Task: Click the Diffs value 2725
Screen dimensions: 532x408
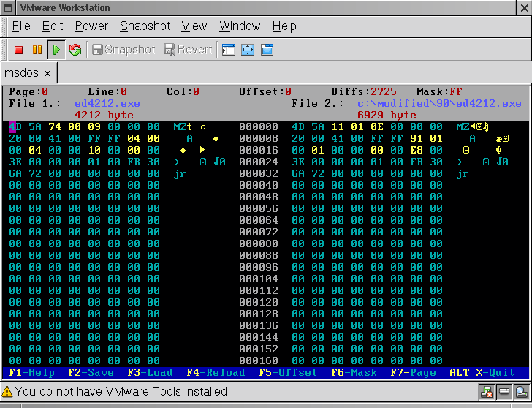Action: click(x=384, y=91)
